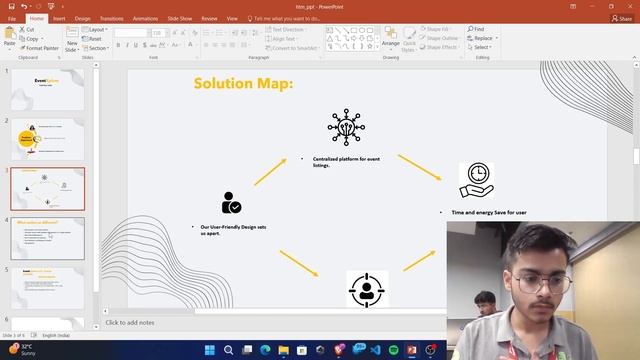Screen dimensions: 640x360
Task: Click the Click to add notes area
Action: pos(130,322)
